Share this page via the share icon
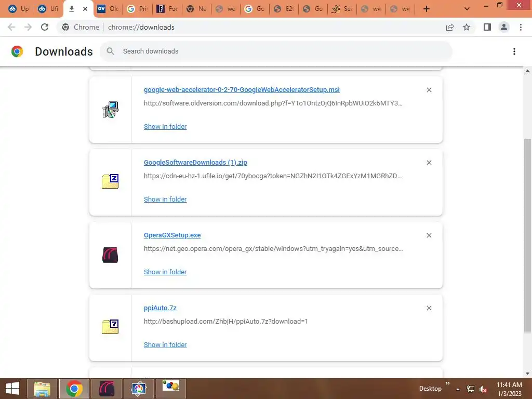This screenshot has width=532, height=399. [450, 27]
